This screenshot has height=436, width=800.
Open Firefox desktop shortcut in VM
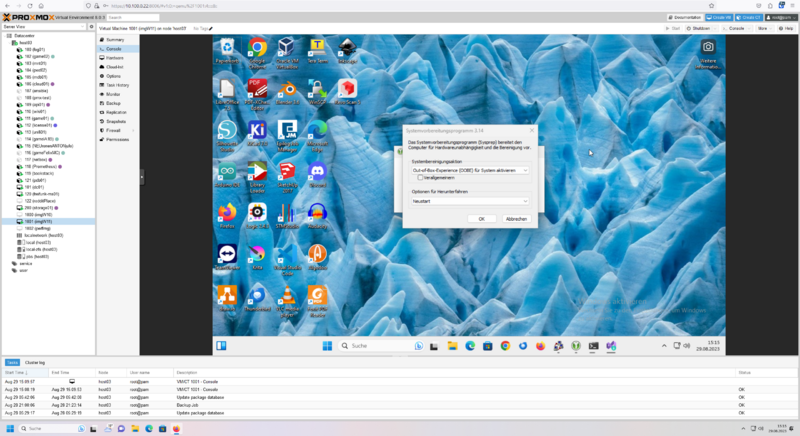click(x=227, y=216)
